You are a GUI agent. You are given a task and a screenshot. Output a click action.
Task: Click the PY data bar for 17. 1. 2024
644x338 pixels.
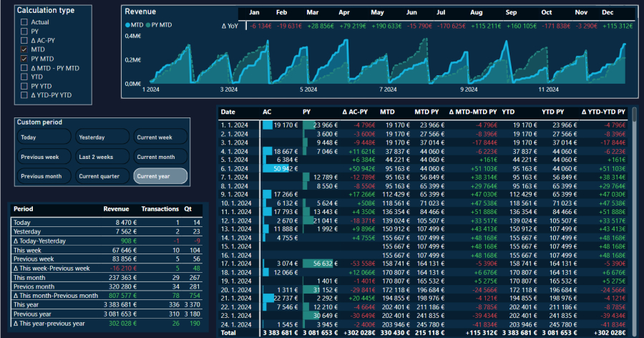[x=318, y=263]
